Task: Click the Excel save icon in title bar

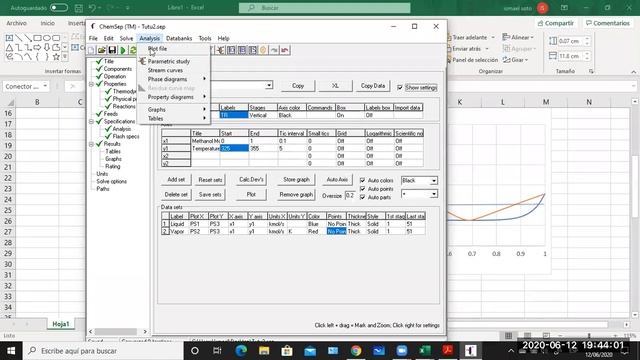Action: click(79, 8)
